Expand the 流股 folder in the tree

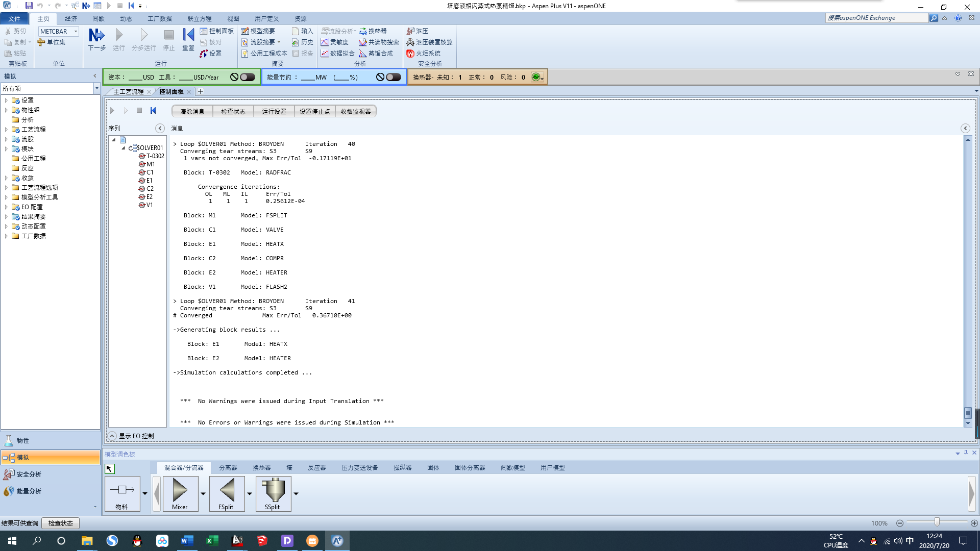pos(6,139)
